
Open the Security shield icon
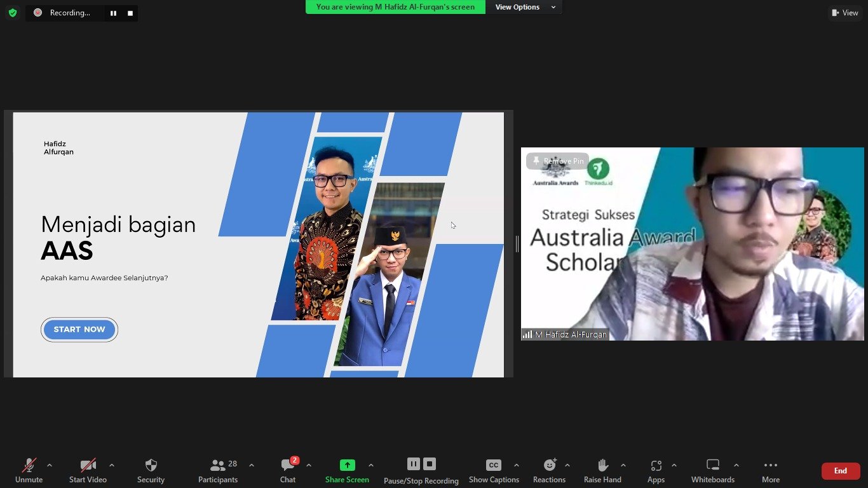tap(151, 465)
